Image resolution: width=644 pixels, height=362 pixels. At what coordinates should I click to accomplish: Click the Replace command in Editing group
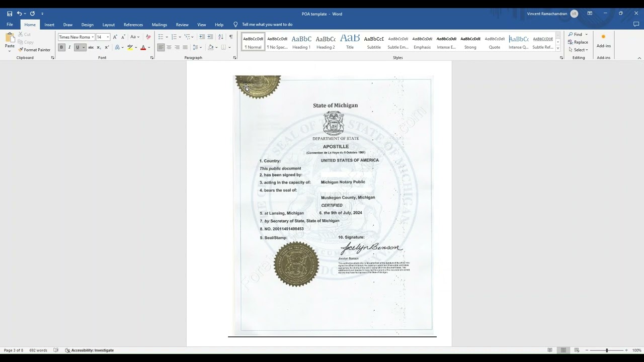point(578,42)
